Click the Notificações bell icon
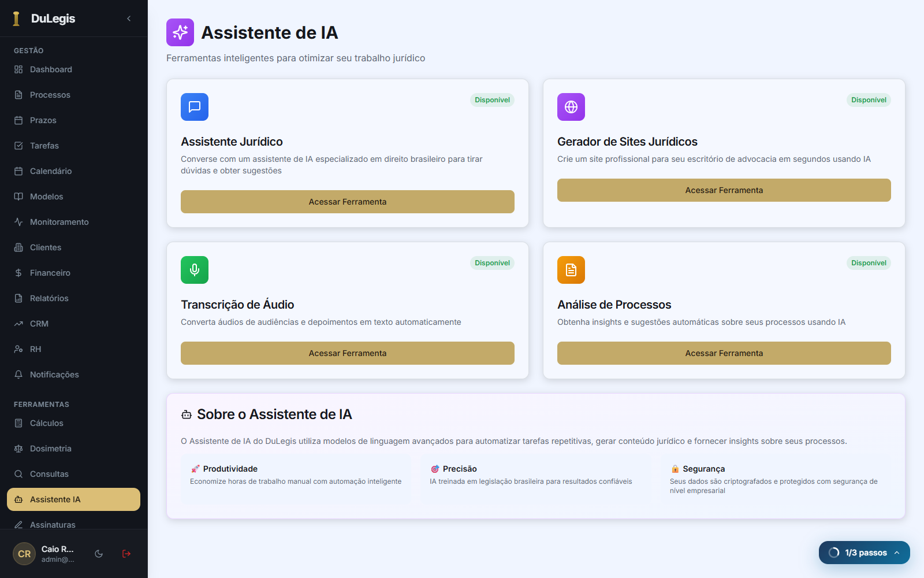 (x=18, y=375)
